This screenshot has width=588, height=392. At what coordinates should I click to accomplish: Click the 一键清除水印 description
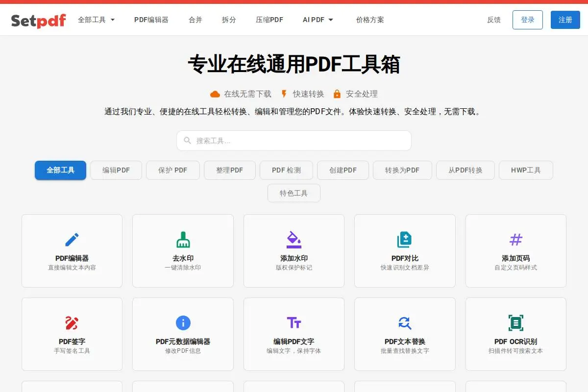point(183,268)
